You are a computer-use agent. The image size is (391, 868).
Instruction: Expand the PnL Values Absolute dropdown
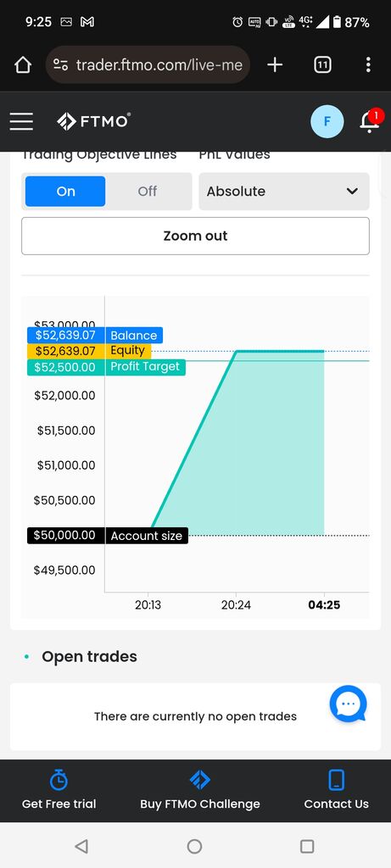point(284,192)
